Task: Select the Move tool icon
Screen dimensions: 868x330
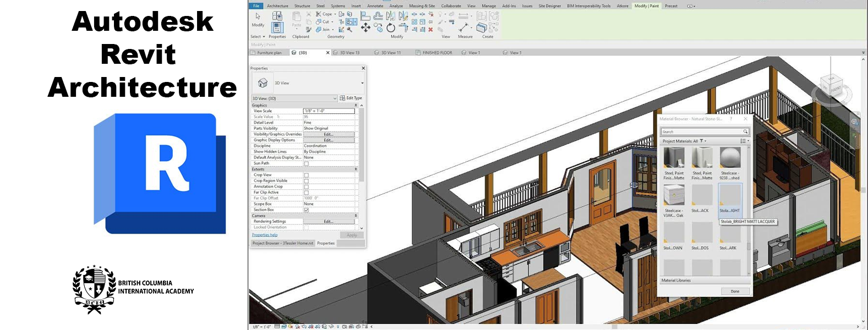Action: (365, 28)
